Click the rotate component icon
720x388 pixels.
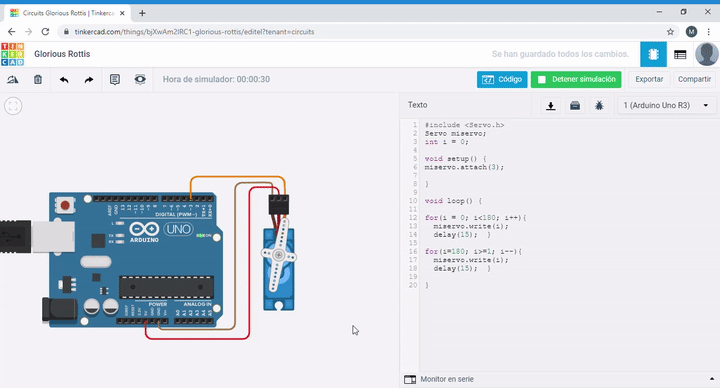(13, 79)
